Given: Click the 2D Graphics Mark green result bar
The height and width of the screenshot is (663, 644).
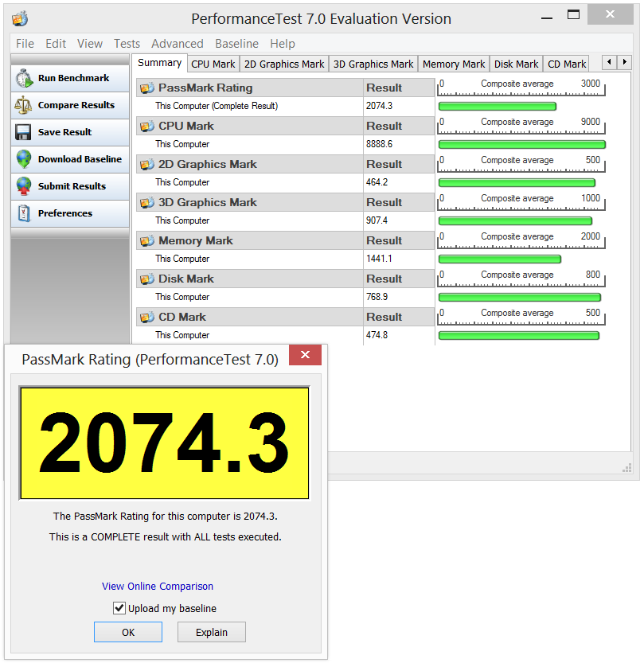Looking at the screenshot, I should tap(517, 183).
